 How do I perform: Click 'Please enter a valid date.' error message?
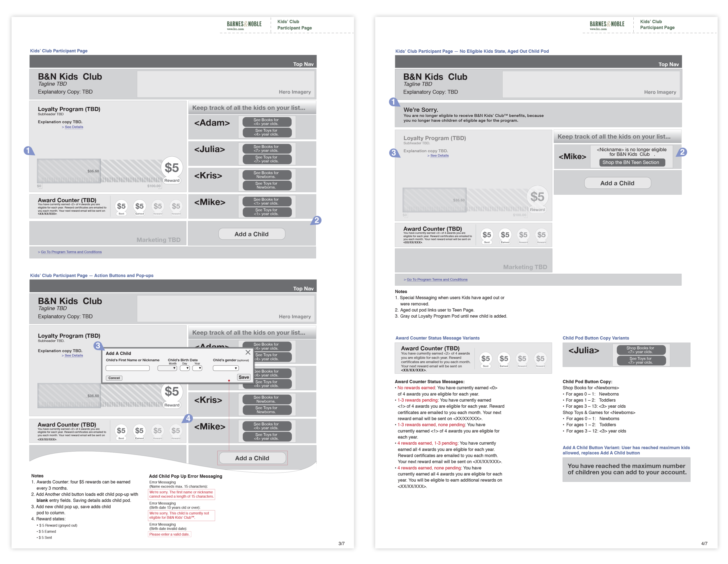[x=169, y=534]
